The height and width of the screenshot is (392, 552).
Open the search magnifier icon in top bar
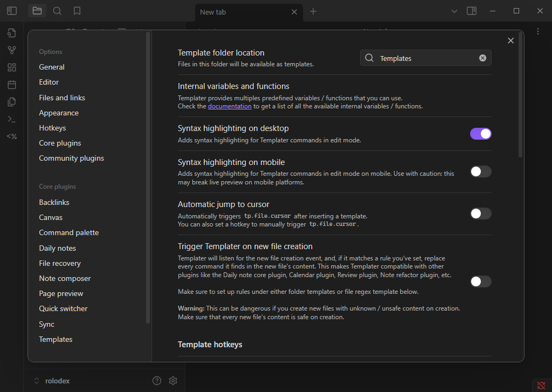click(57, 11)
